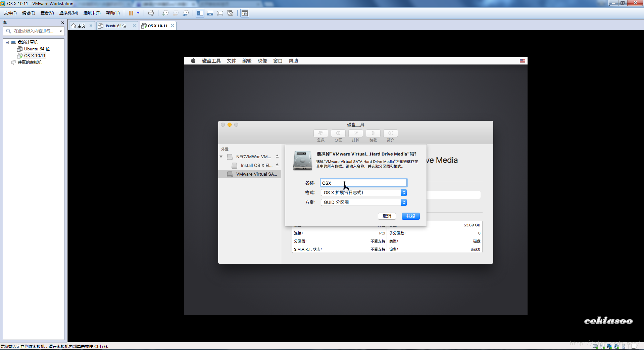Open the 帮助(H) menu in VMware
This screenshot has width=644, height=350.
113,13
